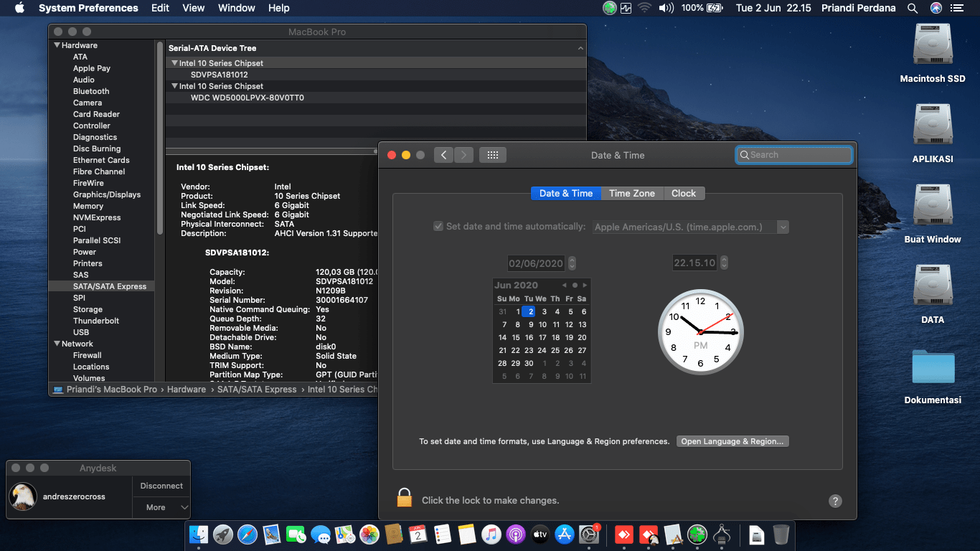980x551 pixels.
Task: Open the Window menu
Action: pos(237,8)
